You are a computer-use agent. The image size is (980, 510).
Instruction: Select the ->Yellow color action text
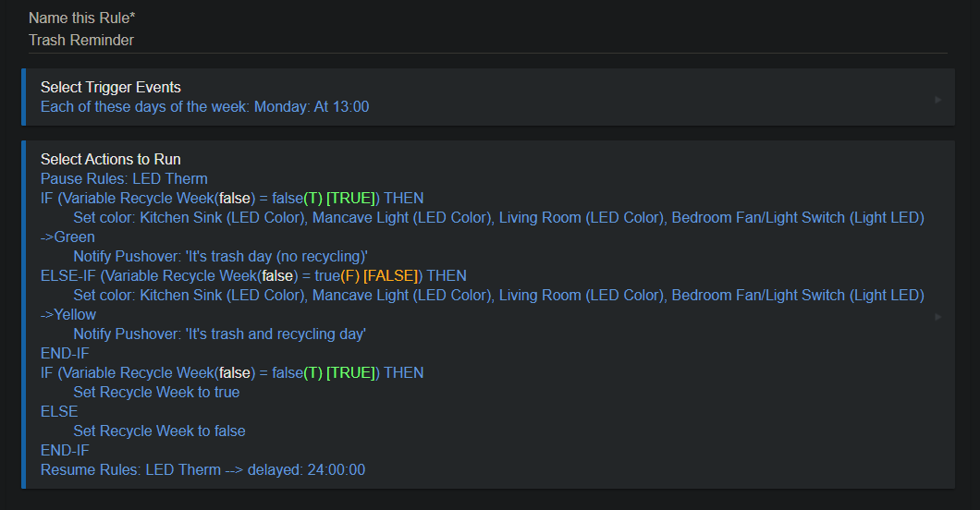tap(68, 314)
